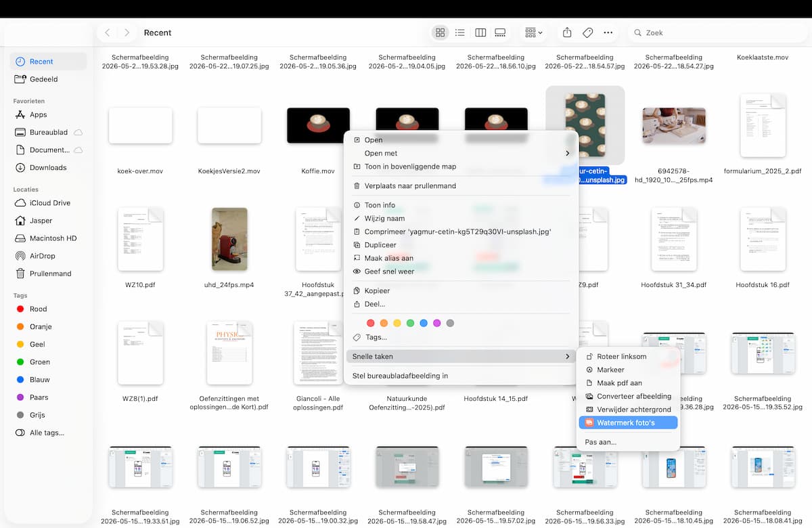Filter by Grijs tag in sidebar
The height and width of the screenshot is (528, 812).
[x=48, y=415]
